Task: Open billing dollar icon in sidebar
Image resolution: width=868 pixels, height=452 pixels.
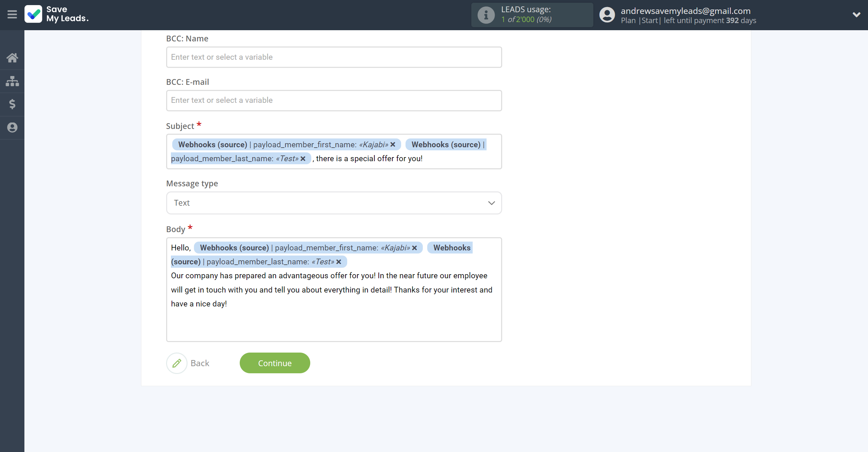Action: click(12, 104)
